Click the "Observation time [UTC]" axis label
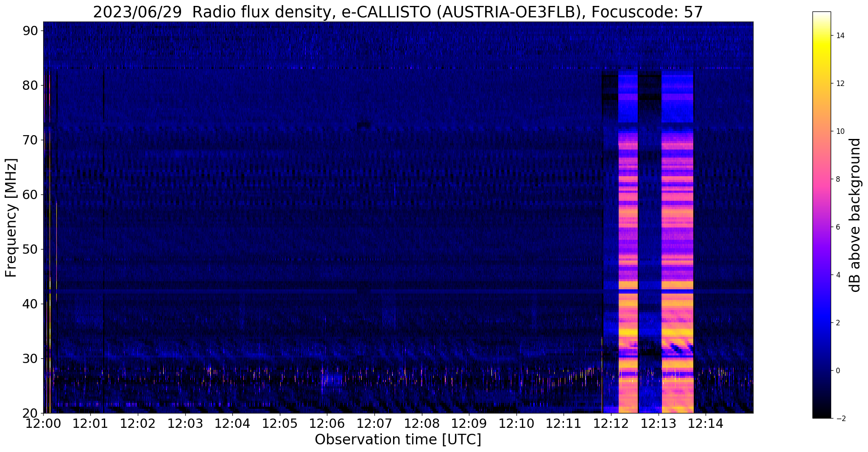The height and width of the screenshot is (452, 868). [398, 440]
